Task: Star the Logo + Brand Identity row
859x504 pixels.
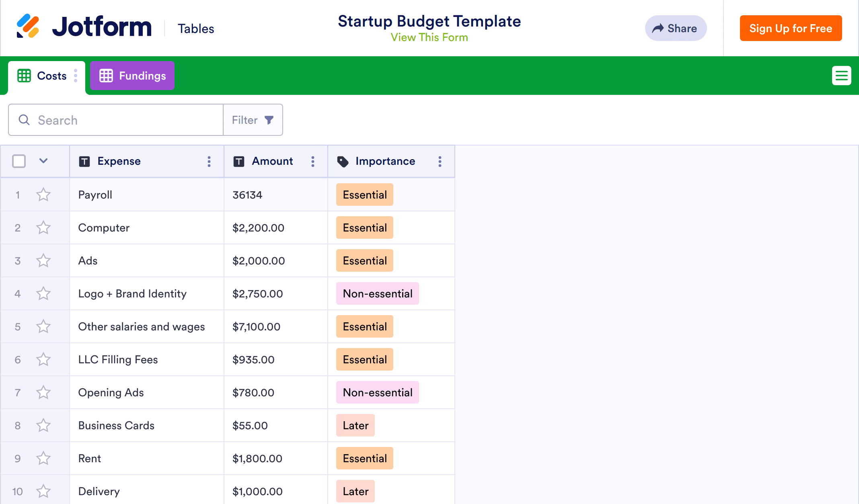Action: (43, 294)
